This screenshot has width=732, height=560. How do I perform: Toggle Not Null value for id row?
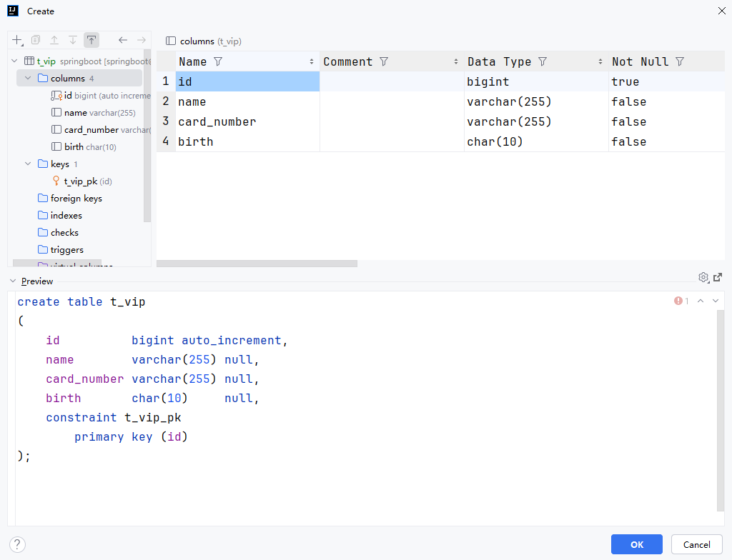tap(625, 82)
